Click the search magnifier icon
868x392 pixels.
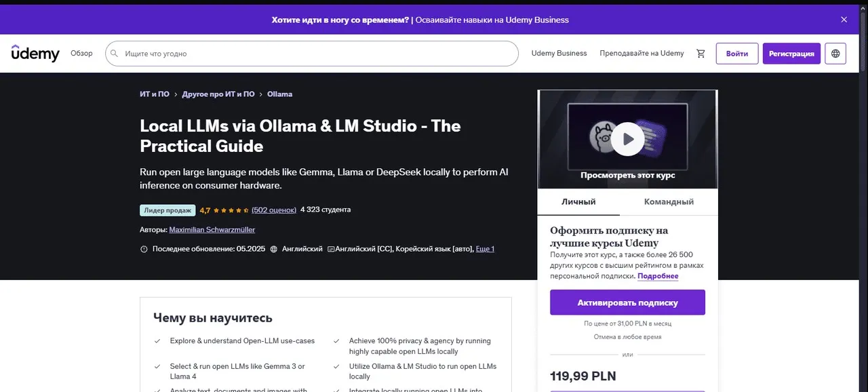tap(114, 54)
